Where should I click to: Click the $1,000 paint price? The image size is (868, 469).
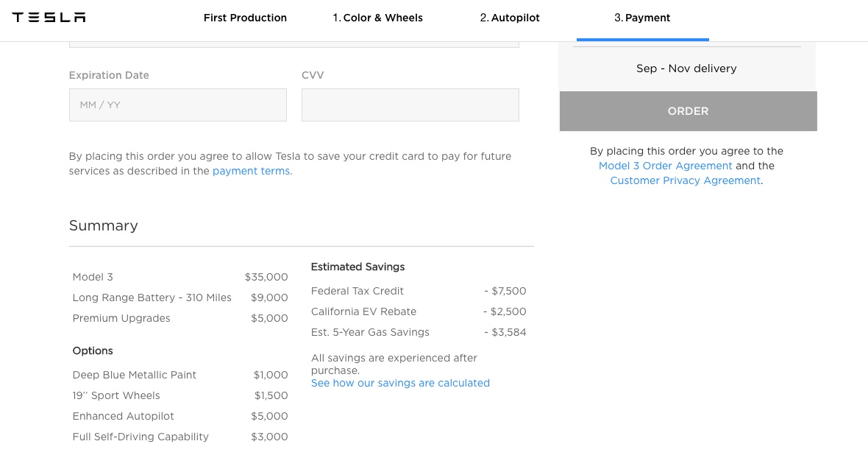(271, 375)
